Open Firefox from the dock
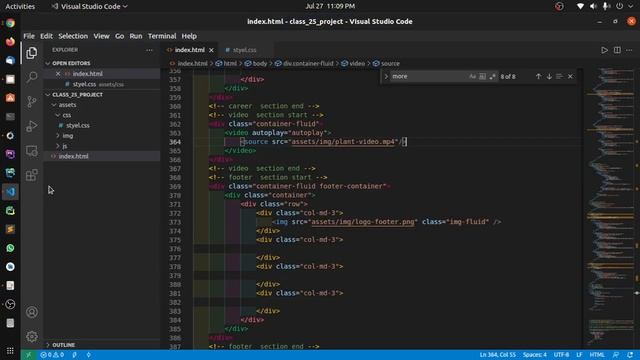The width and height of the screenshot is (640, 360). [10, 42]
